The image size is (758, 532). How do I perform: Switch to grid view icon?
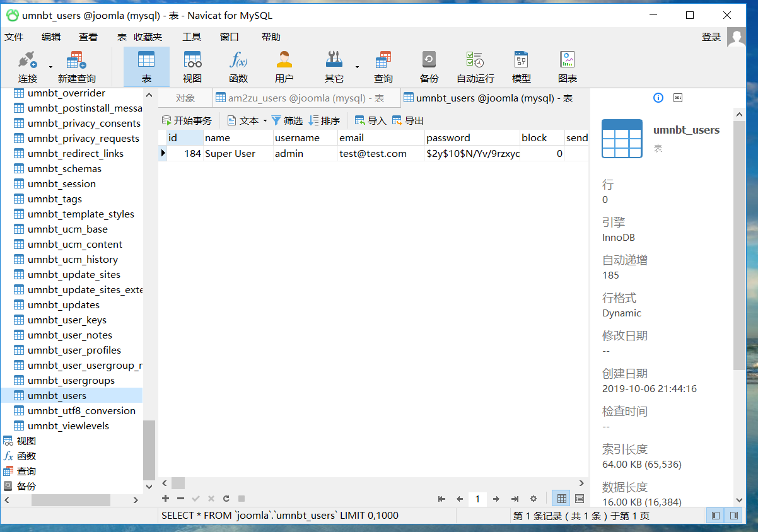(x=561, y=499)
